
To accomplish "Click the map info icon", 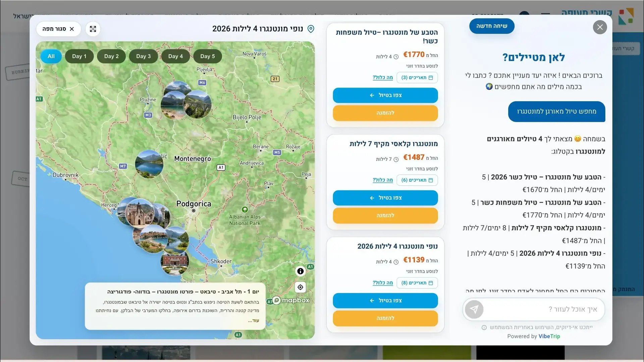I will click(x=300, y=271).
